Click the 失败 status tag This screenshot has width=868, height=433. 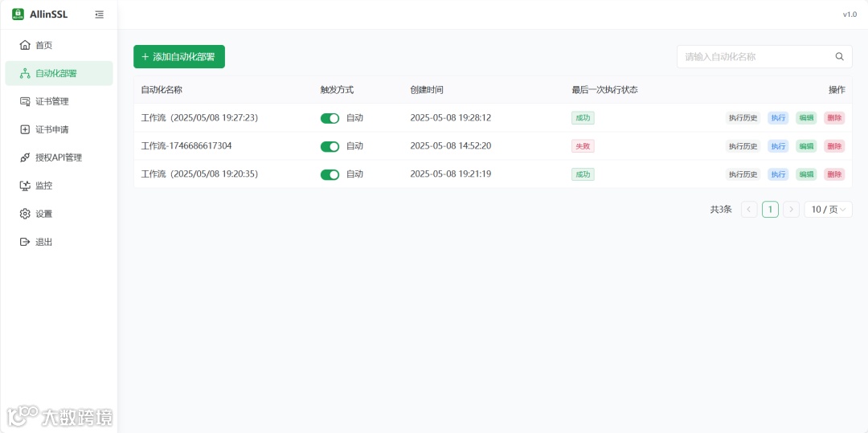583,146
